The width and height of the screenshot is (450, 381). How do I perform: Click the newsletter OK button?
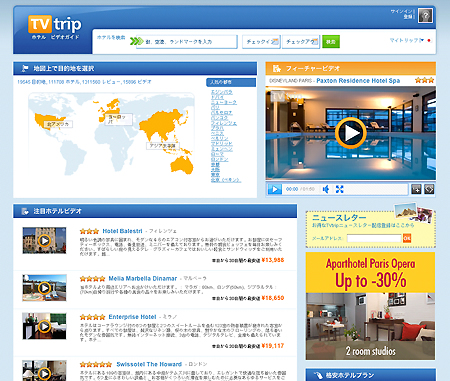click(x=407, y=238)
